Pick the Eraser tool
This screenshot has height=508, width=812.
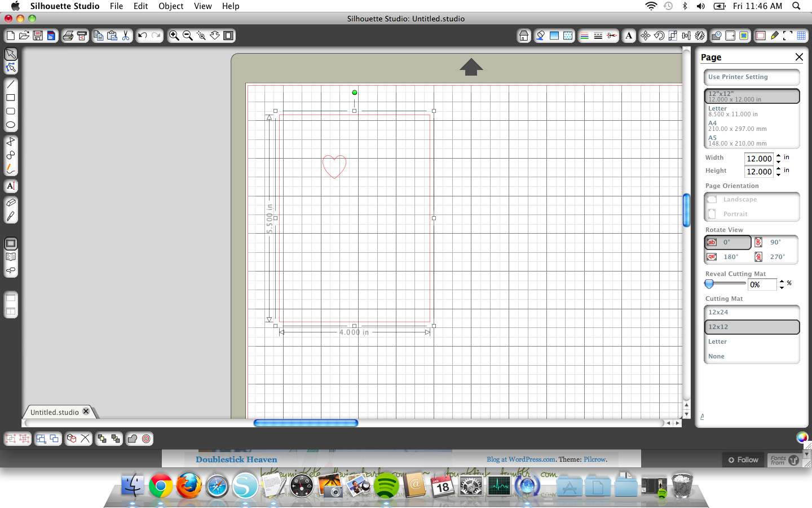(11, 202)
